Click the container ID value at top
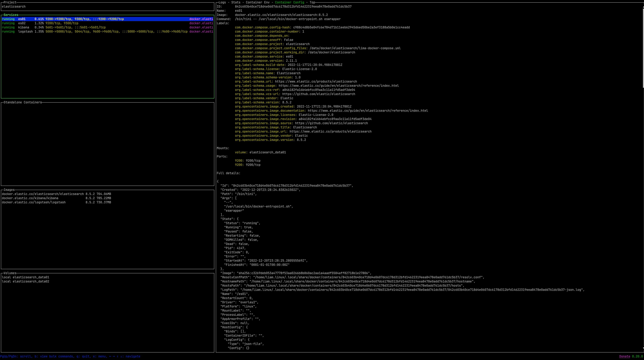This screenshot has height=360, width=644. coord(293,7)
